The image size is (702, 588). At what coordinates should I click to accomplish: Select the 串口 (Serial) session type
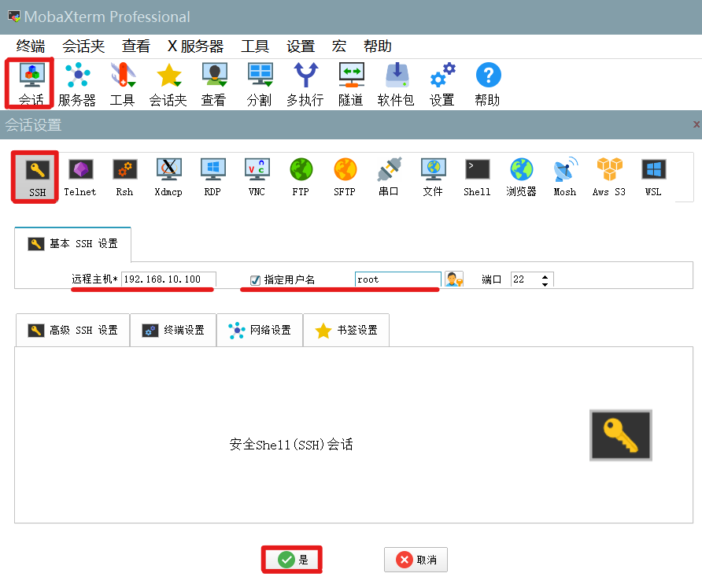coord(389,177)
